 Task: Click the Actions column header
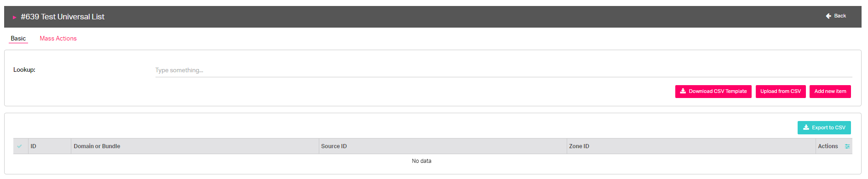828,146
